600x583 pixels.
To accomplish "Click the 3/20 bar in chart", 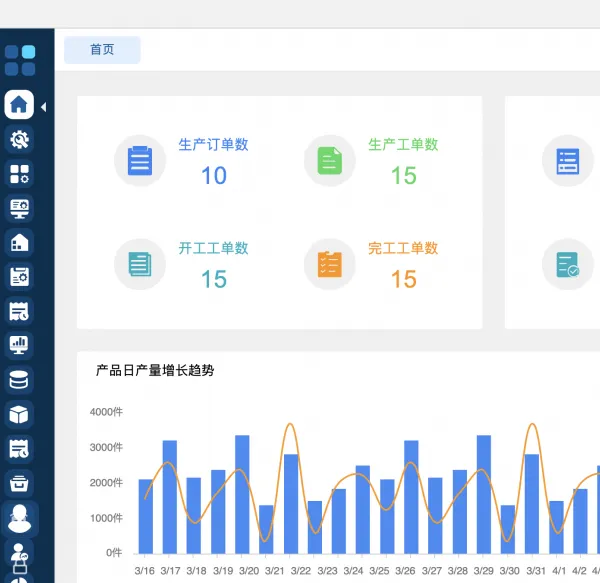I will click(x=242, y=494).
